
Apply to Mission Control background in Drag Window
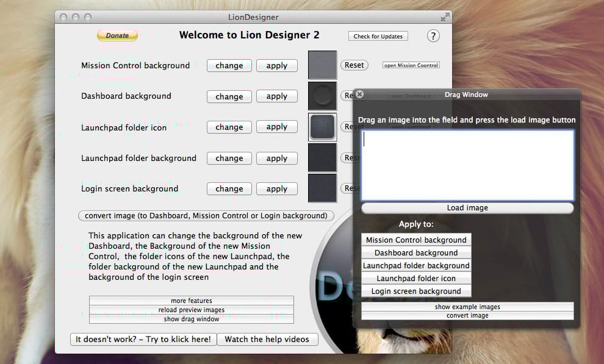click(416, 240)
